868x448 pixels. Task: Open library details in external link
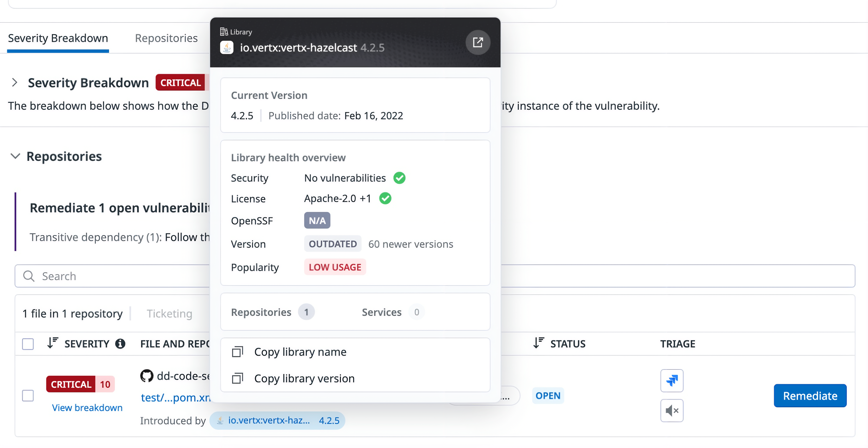[x=478, y=43]
